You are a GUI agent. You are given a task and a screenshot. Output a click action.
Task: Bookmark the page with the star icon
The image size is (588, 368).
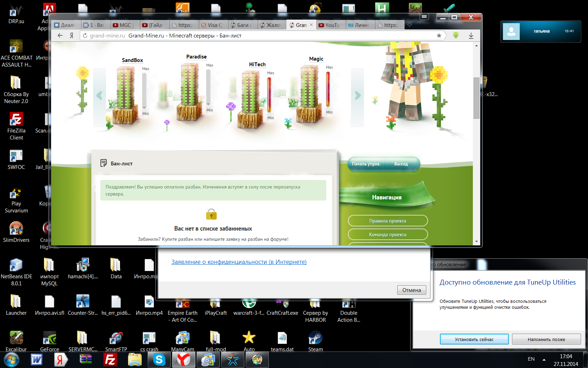(x=439, y=35)
